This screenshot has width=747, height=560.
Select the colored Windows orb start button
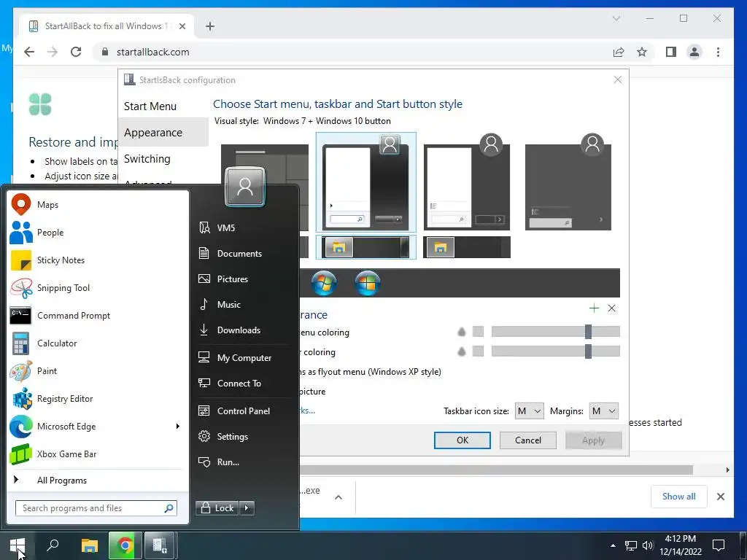(x=368, y=284)
